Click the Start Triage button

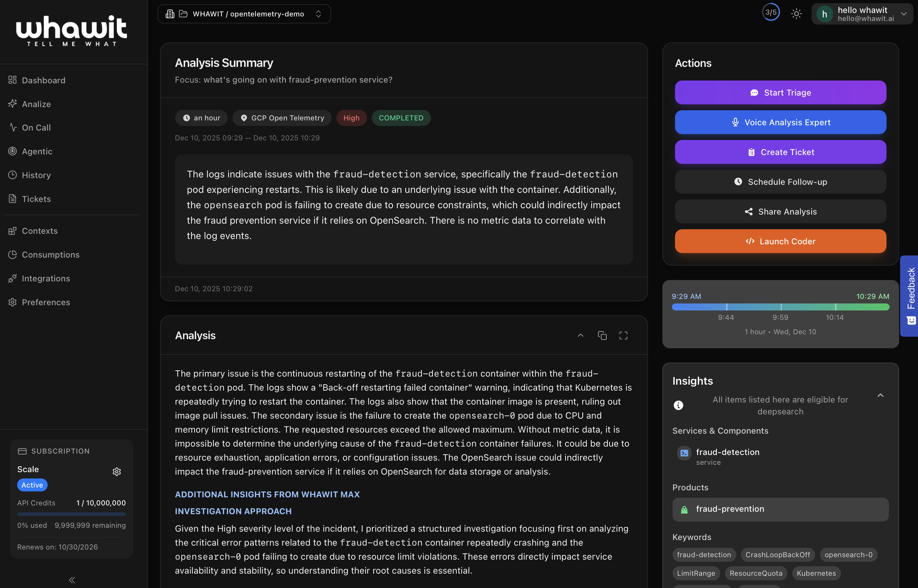pos(780,92)
